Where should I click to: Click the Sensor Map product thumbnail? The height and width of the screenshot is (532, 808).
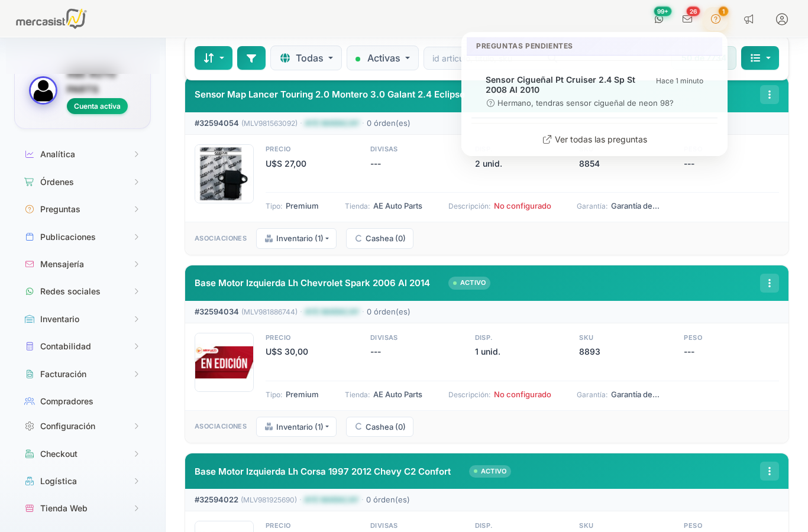(224, 174)
